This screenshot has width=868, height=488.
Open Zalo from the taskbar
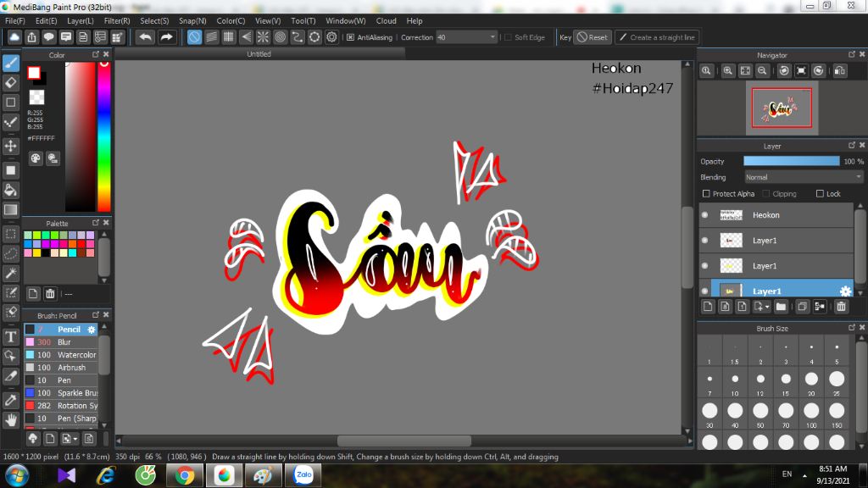(303, 475)
